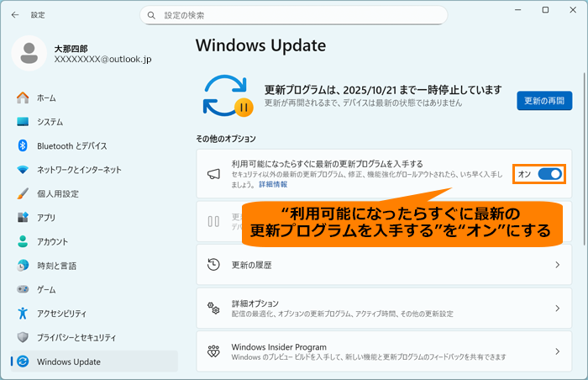The image size is (588, 380).
Task: Click the 更新の再開 button
Action: (x=544, y=101)
